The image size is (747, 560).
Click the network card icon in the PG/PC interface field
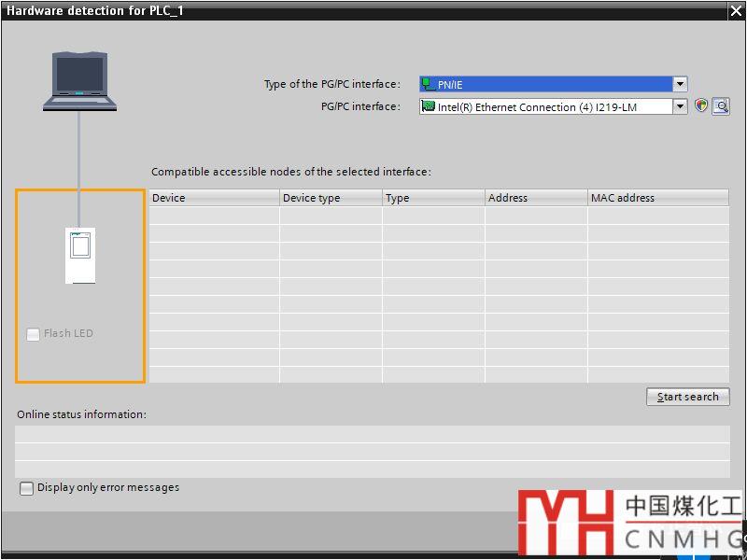[x=429, y=106]
